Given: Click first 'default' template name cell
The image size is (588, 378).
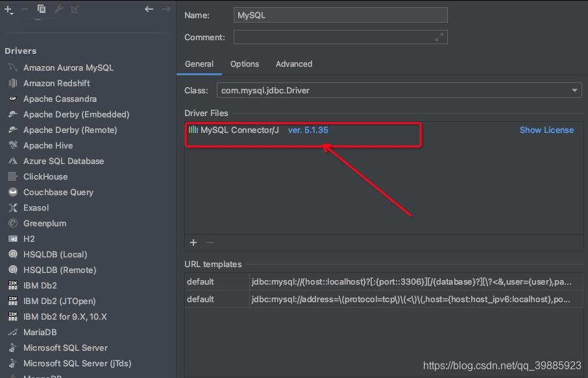Looking at the screenshot, I should point(217,282).
